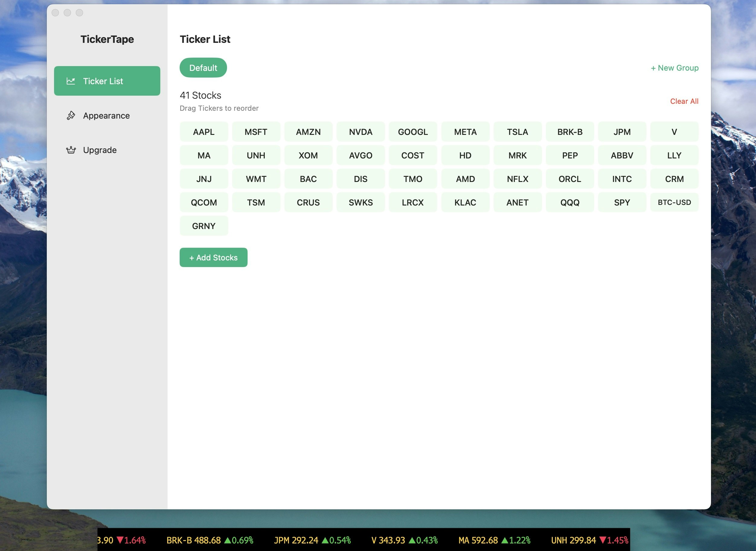Image resolution: width=756 pixels, height=551 pixels.
Task: Select the KLAC ticker chip
Action: click(x=466, y=202)
